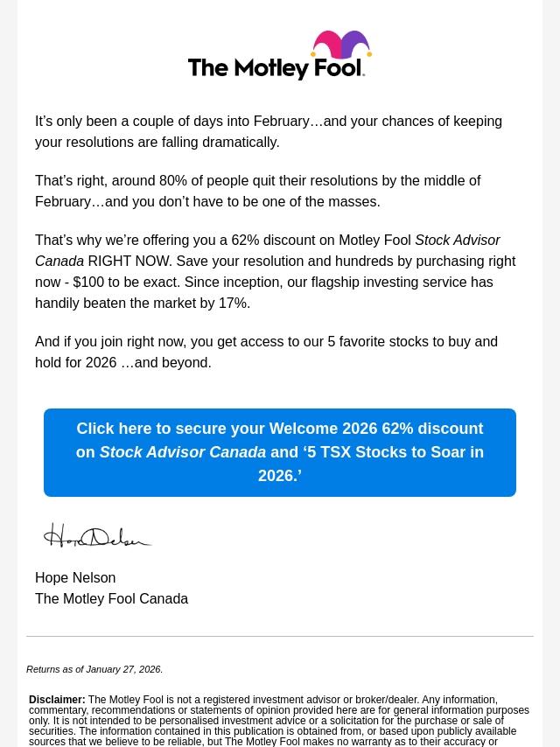Click the "Hope Nelson" printed name
This screenshot has height=747, width=560.
(x=75, y=578)
